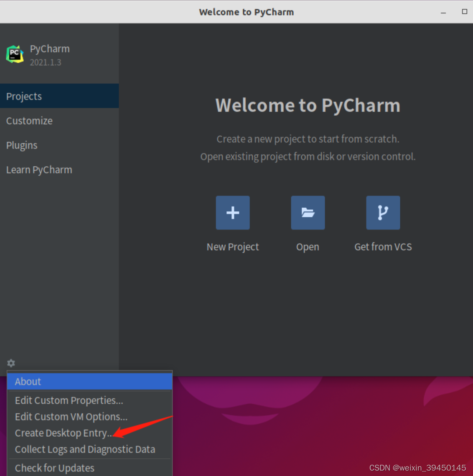
Task: Maximize the Welcome to PyCharm window
Action: [465, 12]
